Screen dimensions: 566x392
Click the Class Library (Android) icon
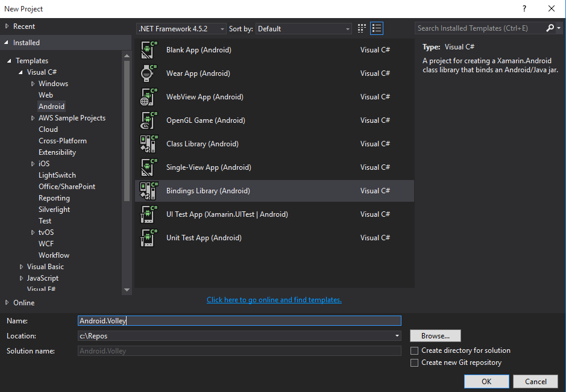coord(149,143)
